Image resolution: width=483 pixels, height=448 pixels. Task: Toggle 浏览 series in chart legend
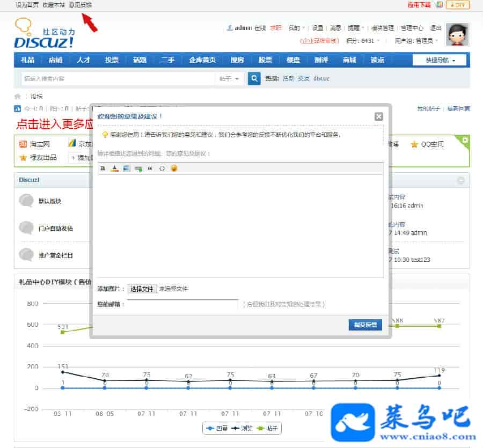(242, 428)
